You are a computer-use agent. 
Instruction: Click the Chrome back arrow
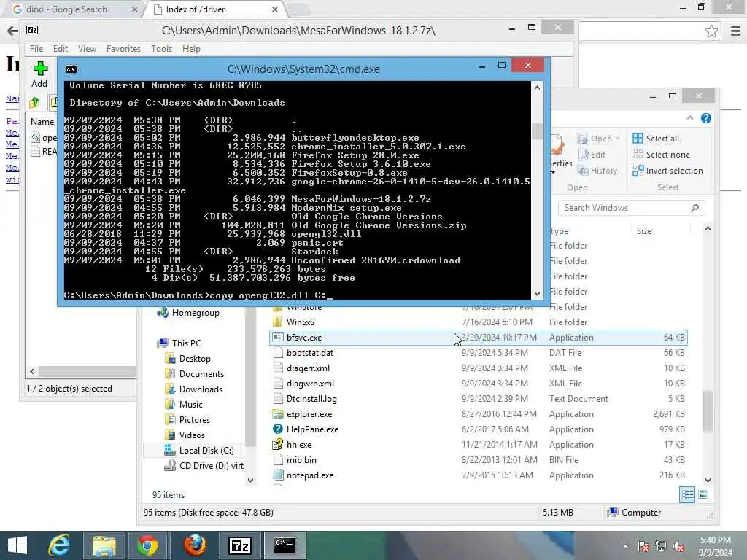click(x=12, y=31)
